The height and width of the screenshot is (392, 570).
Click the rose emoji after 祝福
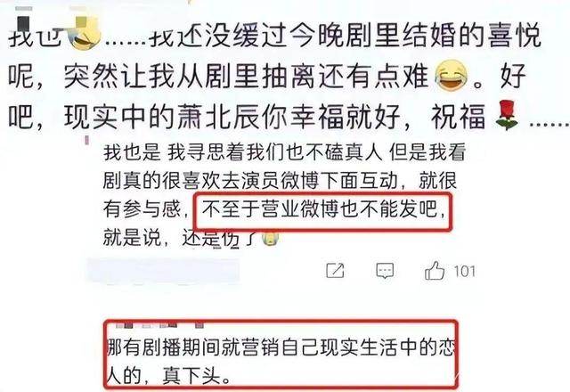point(507,116)
